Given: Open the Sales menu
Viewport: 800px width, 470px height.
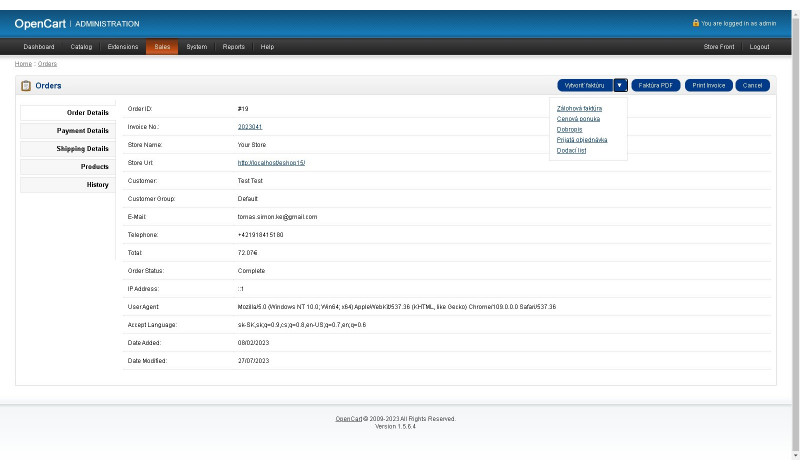Looking at the screenshot, I should pyautogui.click(x=162, y=46).
